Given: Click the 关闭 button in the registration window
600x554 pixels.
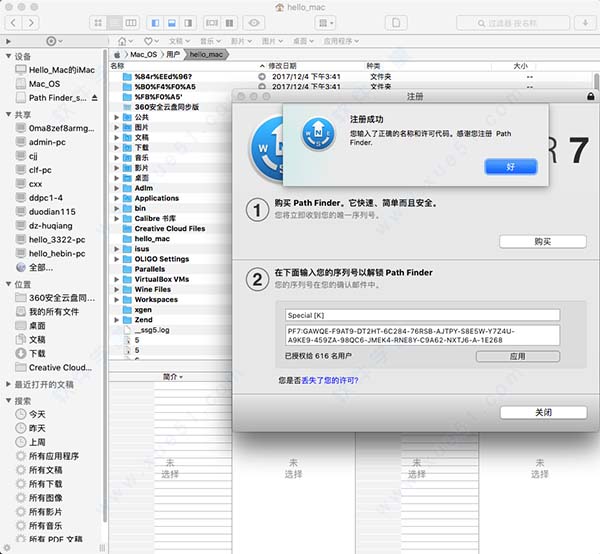Looking at the screenshot, I should pyautogui.click(x=543, y=412).
